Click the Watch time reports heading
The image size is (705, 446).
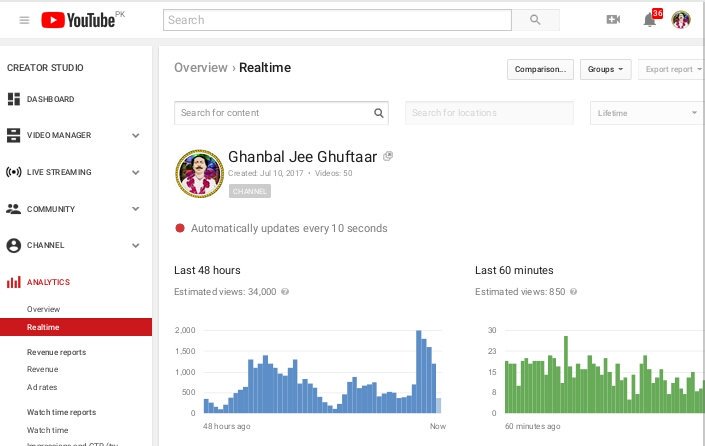[61, 412]
